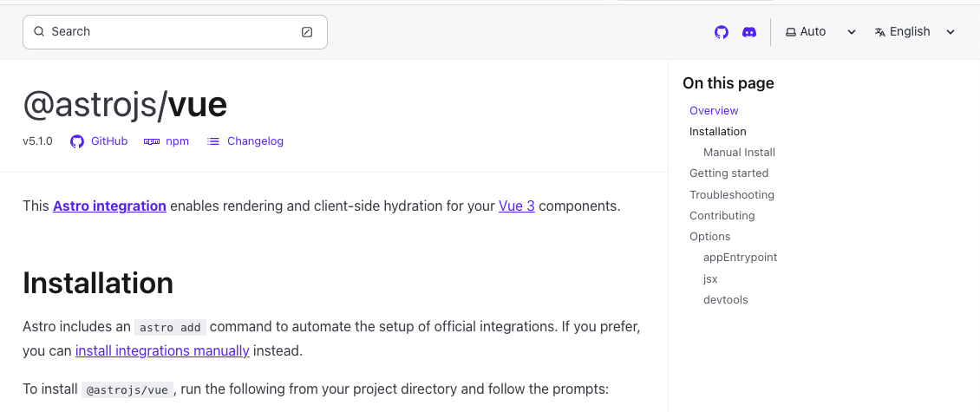Click the Changelog list icon
This screenshot has height=412, width=980.
(x=213, y=141)
